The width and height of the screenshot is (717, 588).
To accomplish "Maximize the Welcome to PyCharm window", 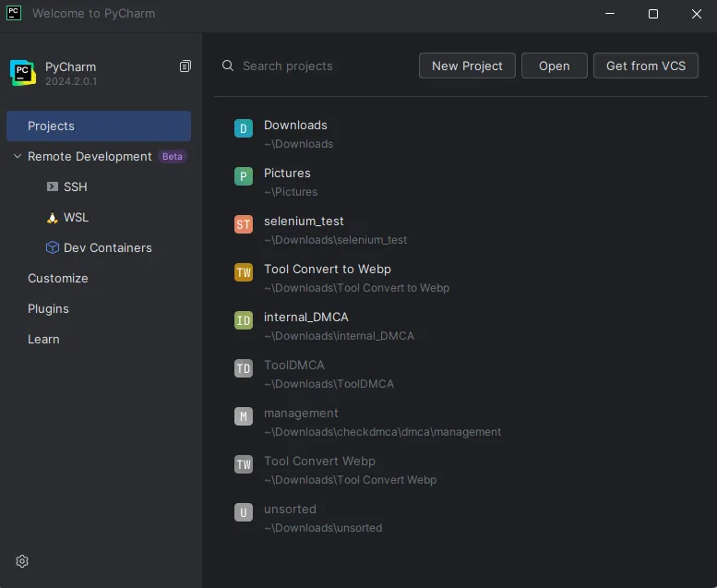I will [x=653, y=14].
